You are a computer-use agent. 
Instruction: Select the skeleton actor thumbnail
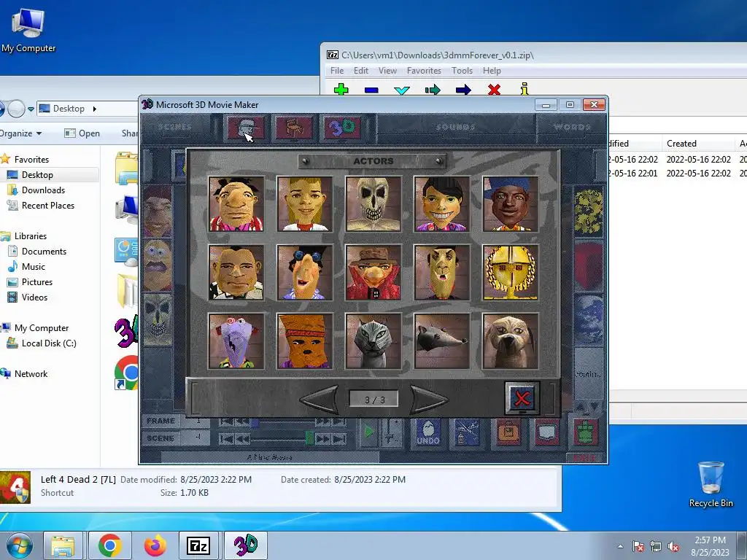tap(373, 204)
